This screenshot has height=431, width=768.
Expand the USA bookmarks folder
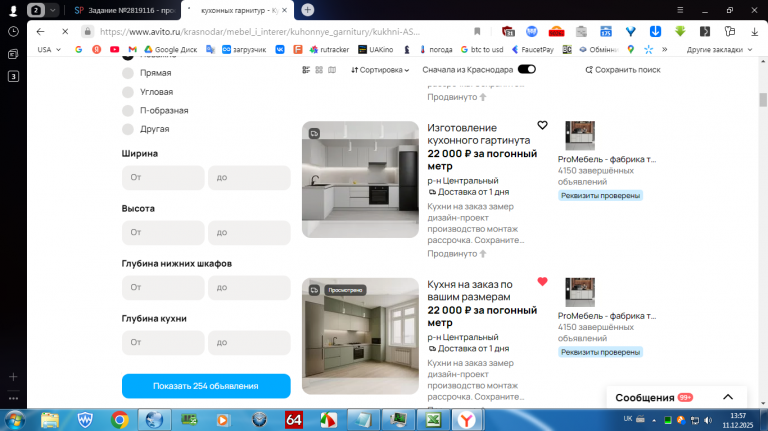(x=49, y=49)
